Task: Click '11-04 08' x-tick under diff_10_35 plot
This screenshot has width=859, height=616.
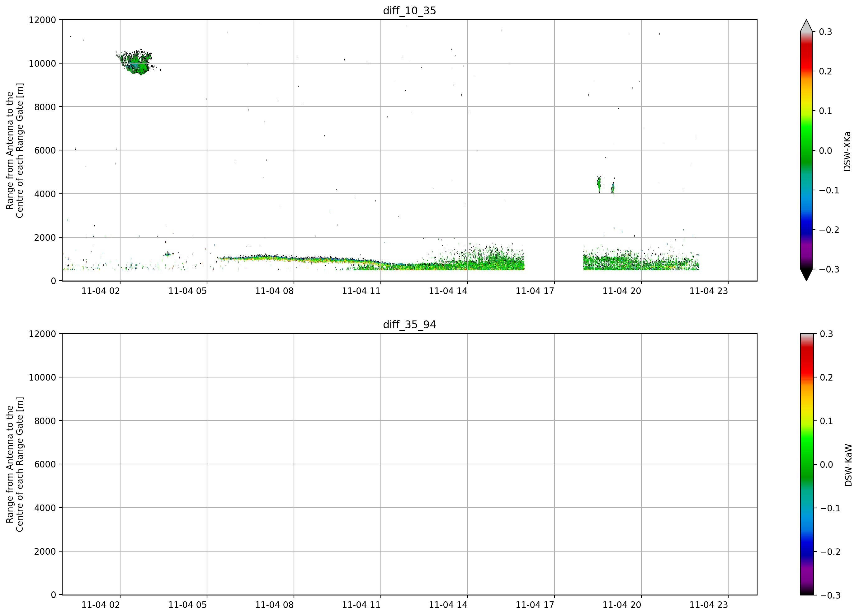Action: tap(274, 291)
